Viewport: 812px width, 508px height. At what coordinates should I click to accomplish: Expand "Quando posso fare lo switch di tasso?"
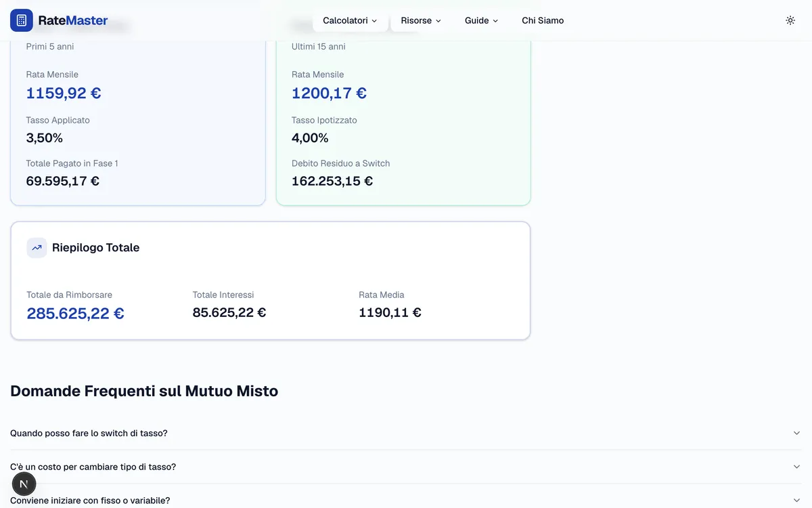pos(405,433)
